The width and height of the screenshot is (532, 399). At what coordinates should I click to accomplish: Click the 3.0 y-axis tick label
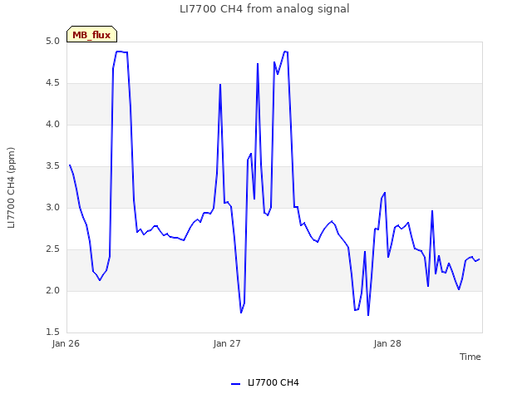[52, 208]
